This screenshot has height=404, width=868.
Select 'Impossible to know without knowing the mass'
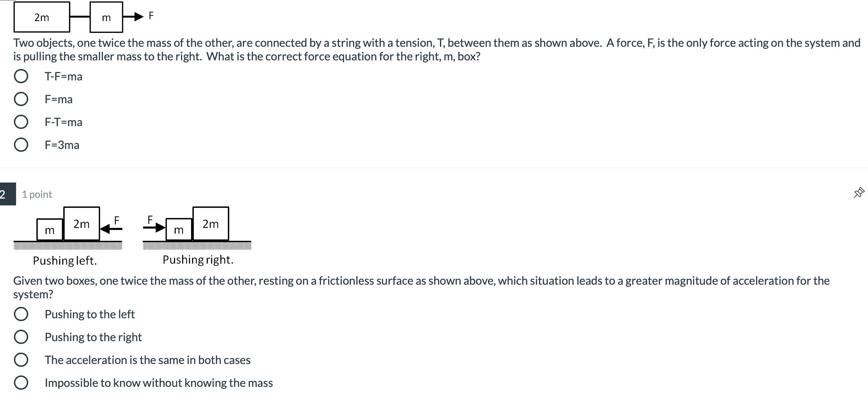(22, 382)
